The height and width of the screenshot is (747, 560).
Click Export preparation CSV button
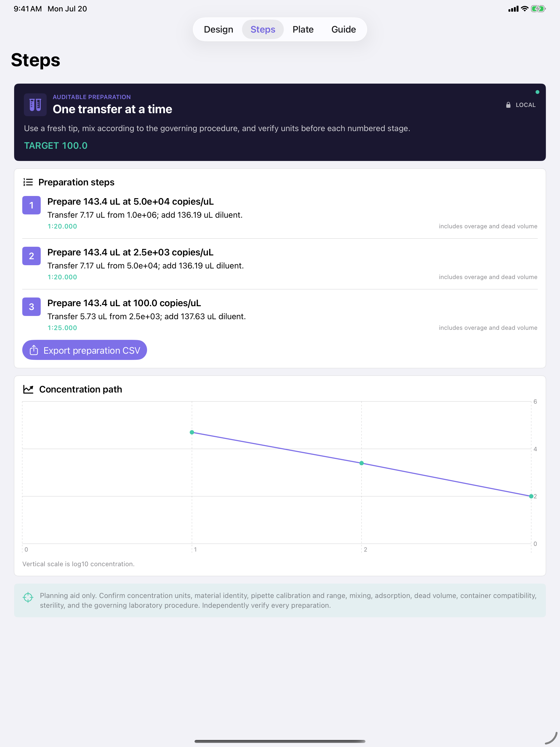(85, 350)
